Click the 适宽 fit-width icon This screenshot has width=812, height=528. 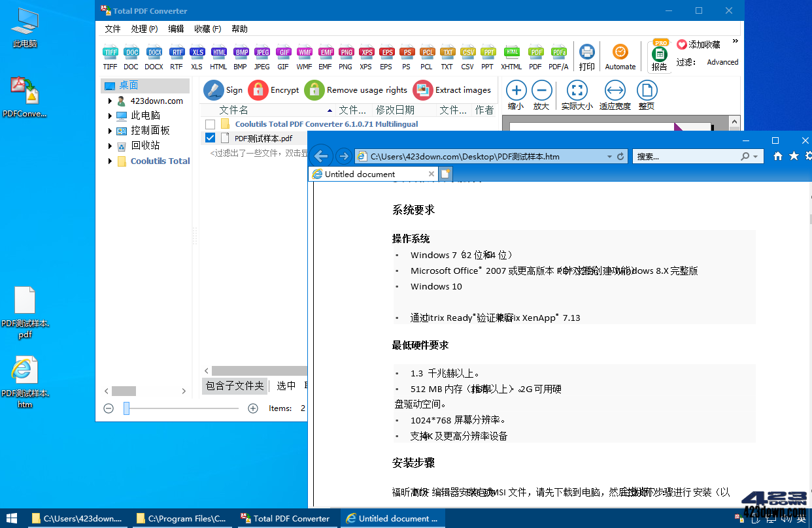point(615,91)
